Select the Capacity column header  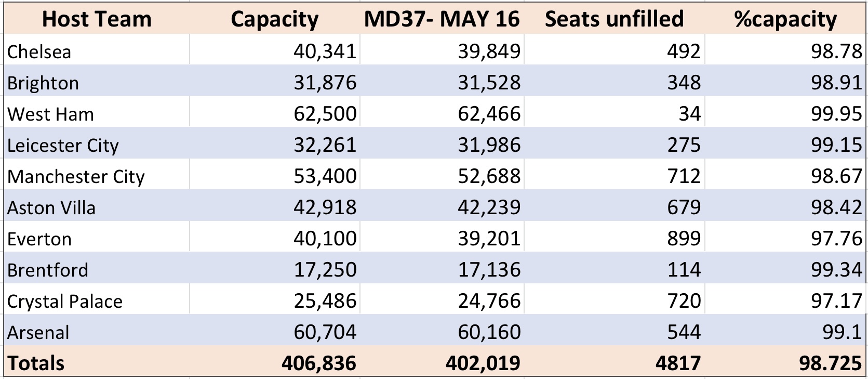[275, 19]
